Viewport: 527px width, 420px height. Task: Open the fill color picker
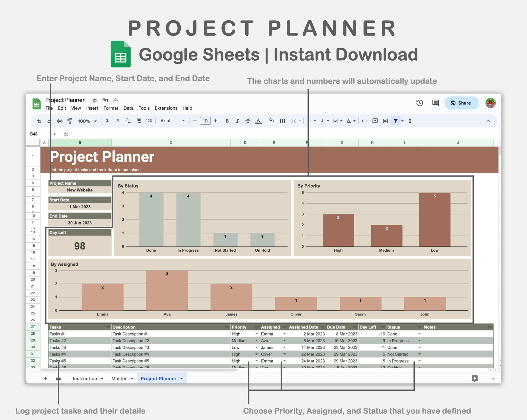tap(271, 121)
